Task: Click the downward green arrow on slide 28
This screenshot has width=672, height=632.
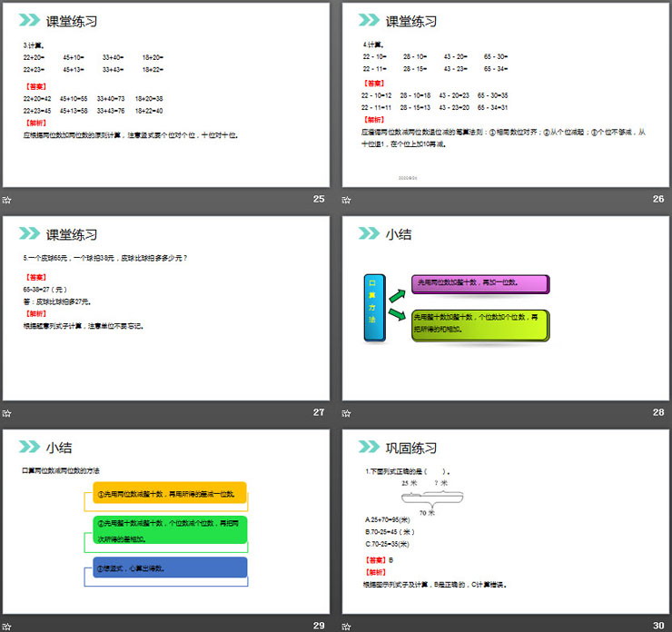Action: [397, 314]
